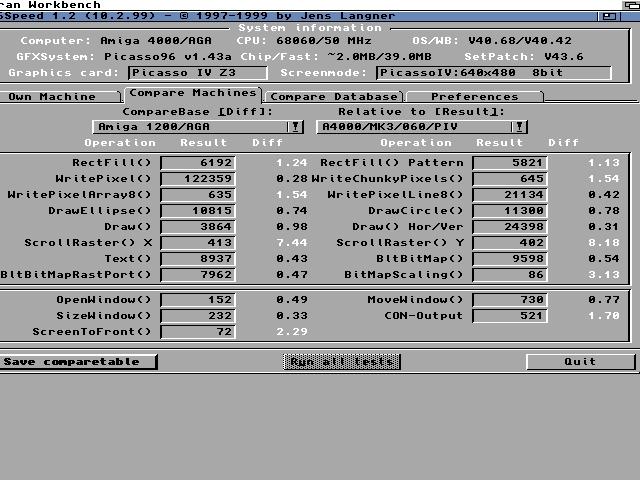Screen dimensions: 640x480
Task: Click the ScrollRaster() Y result 402
Action: tap(510, 243)
